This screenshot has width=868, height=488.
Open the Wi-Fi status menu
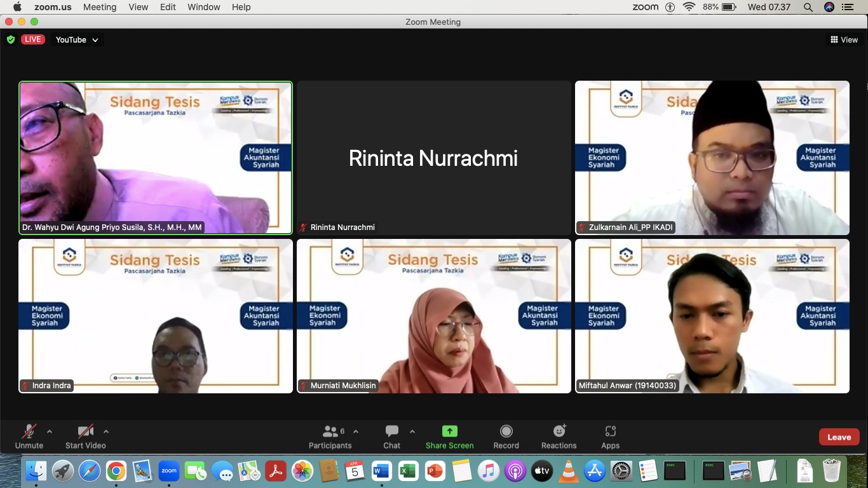coord(689,7)
